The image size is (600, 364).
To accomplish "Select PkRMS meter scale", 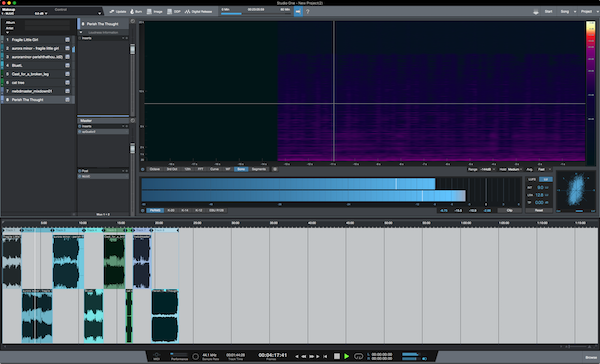I will pos(155,211).
